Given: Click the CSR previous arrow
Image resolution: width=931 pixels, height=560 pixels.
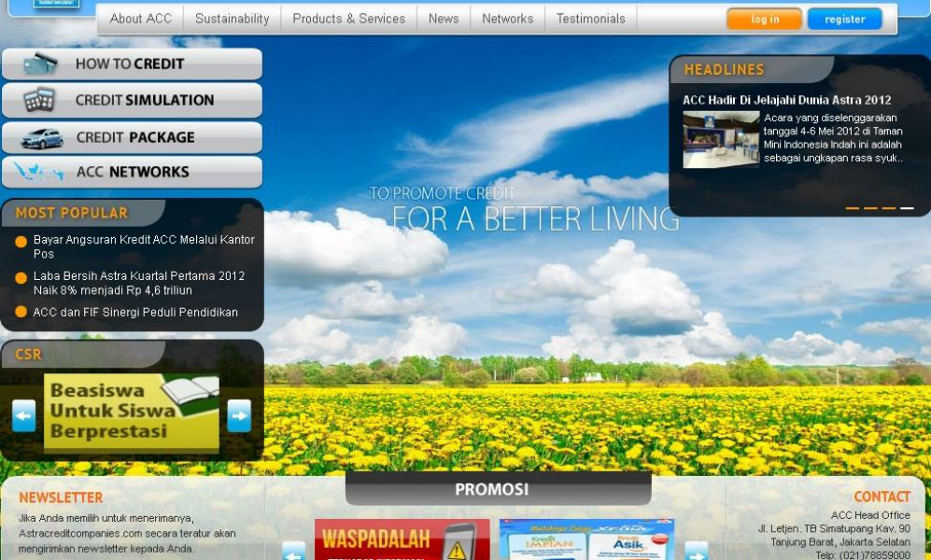Looking at the screenshot, I should 23,416.
